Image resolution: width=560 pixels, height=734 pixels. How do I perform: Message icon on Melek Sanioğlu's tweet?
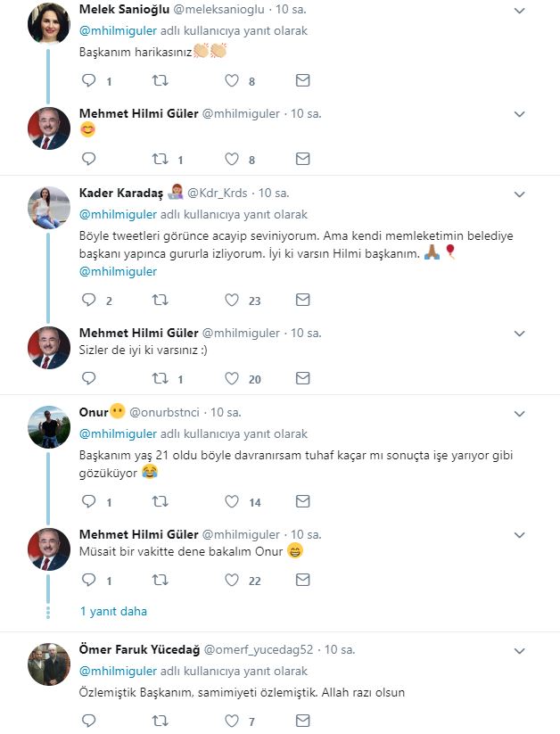click(302, 81)
